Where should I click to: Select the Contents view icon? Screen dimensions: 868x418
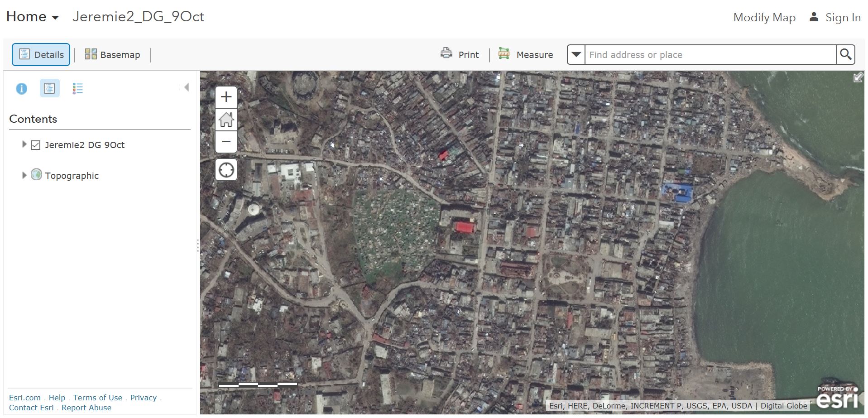click(x=49, y=88)
